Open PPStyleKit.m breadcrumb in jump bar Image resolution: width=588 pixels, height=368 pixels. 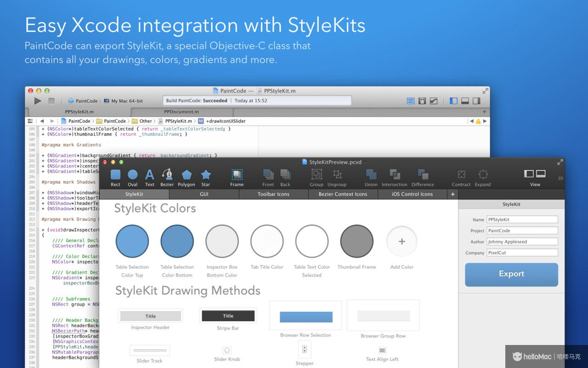click(x=175, y=121)
